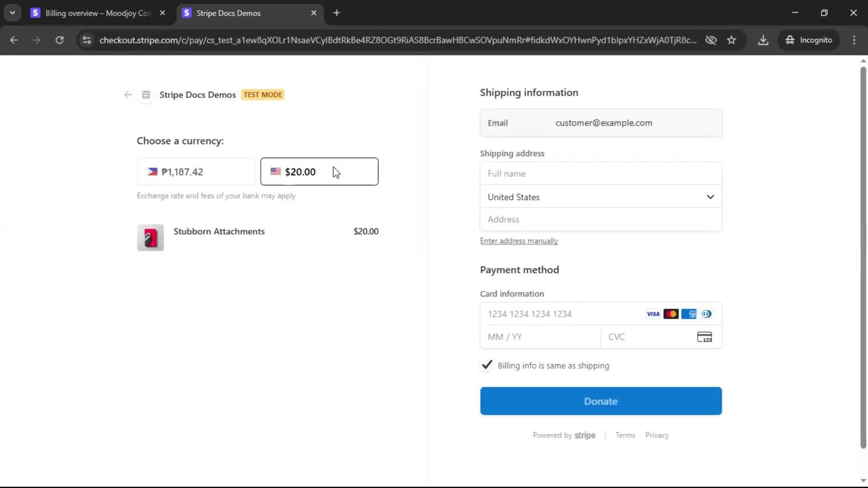Open a new browser tab
This screenshot has width=868, height=488.
point(336,13)
